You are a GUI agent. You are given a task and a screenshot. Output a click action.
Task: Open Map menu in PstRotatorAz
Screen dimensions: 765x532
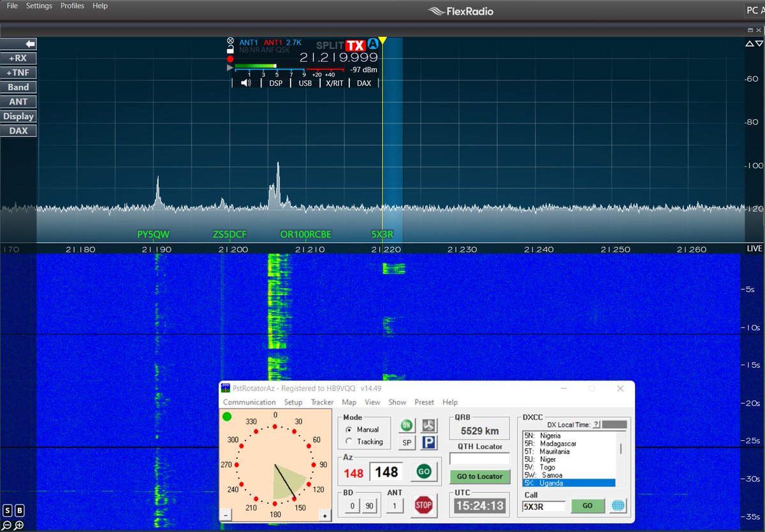point(349,402)
